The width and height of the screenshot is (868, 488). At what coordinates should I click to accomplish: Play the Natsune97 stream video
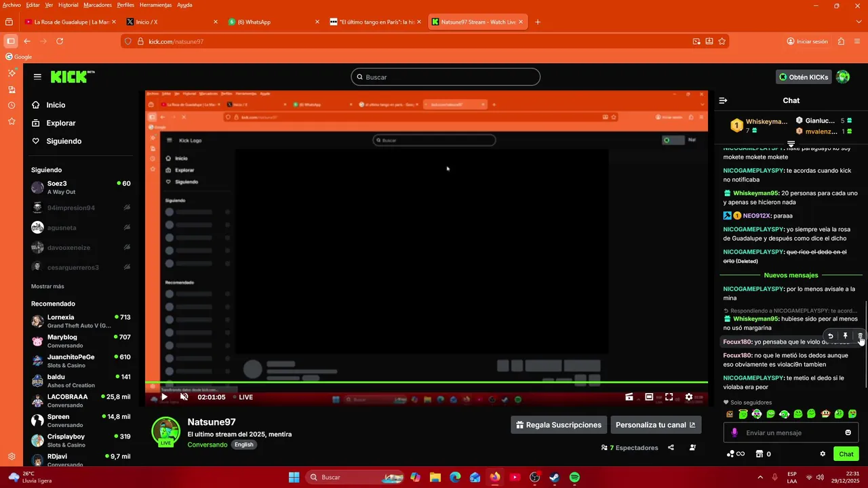[163, 397]
